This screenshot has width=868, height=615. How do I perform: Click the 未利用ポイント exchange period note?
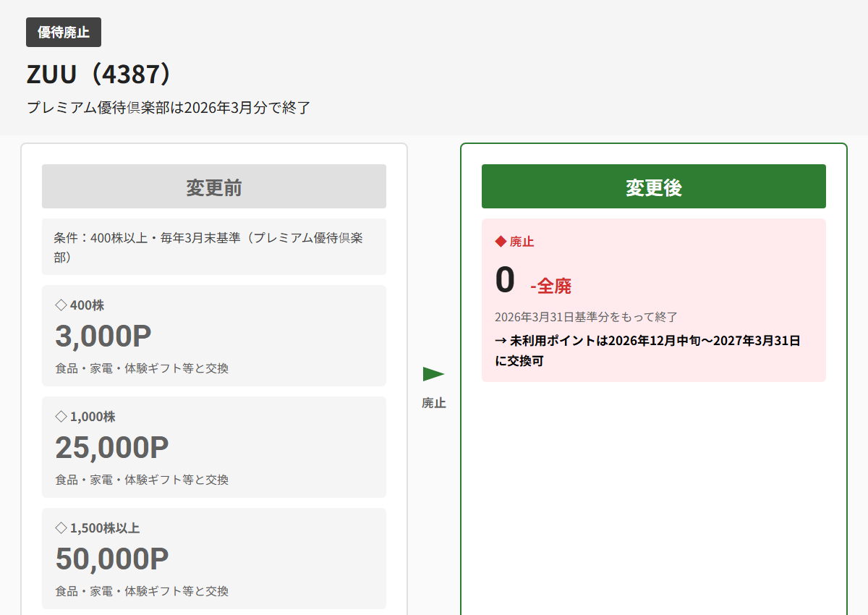point(647,350)
